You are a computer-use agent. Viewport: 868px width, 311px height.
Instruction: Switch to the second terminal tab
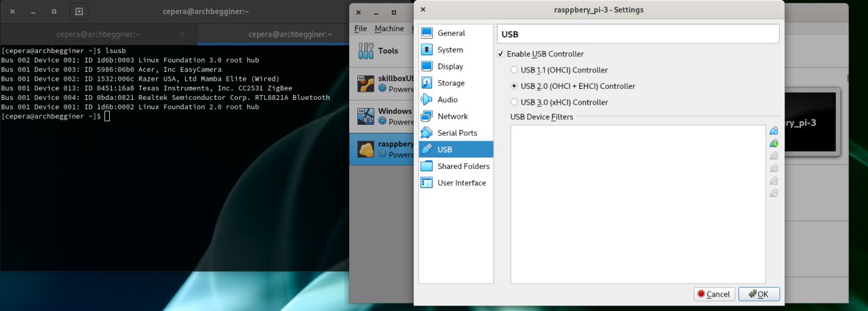click(x=290, y=34)
